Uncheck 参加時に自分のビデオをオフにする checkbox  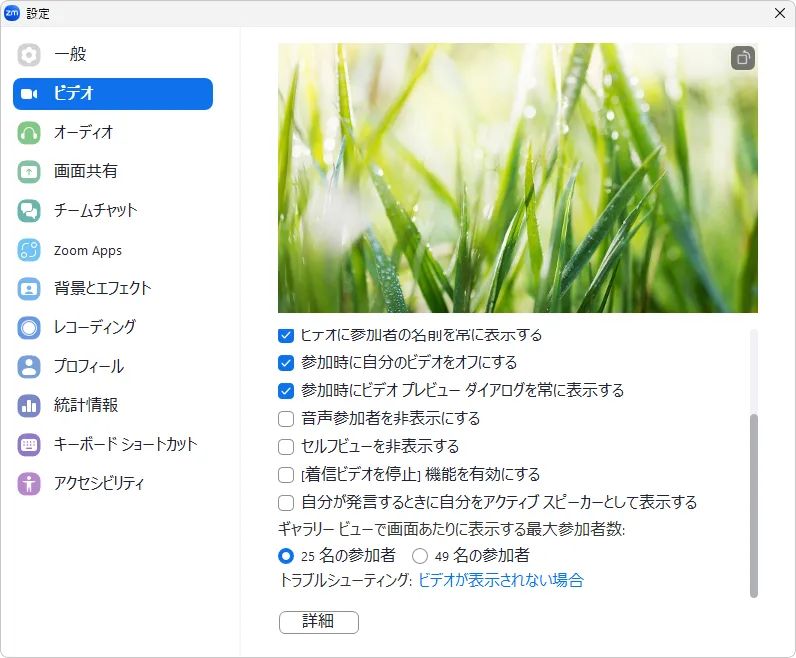[286, 363]
